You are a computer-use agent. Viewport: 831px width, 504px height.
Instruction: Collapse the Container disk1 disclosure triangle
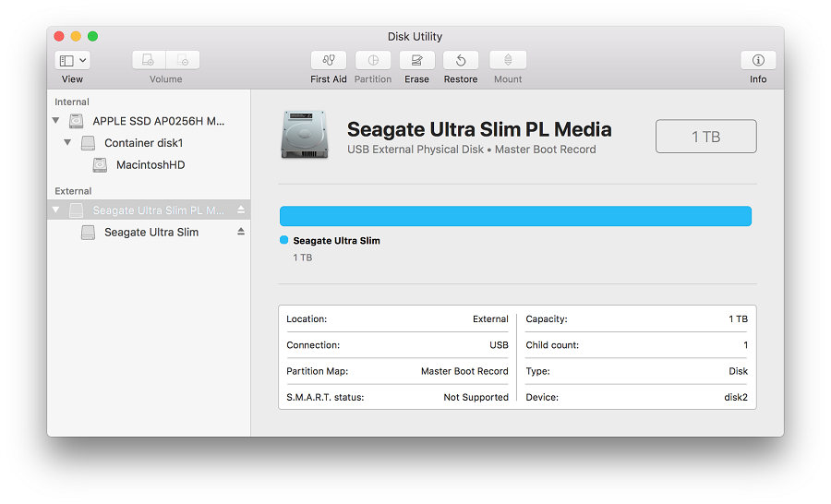[67, 142]
